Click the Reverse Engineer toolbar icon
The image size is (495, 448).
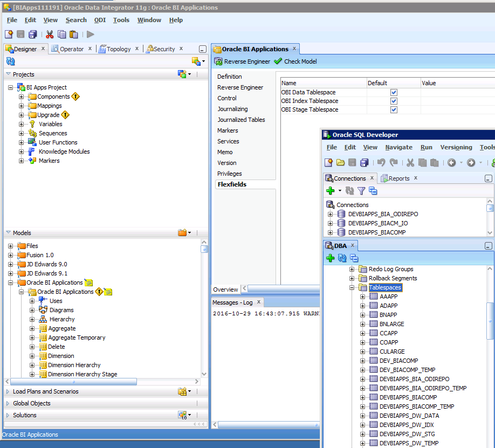pos(218,61)
